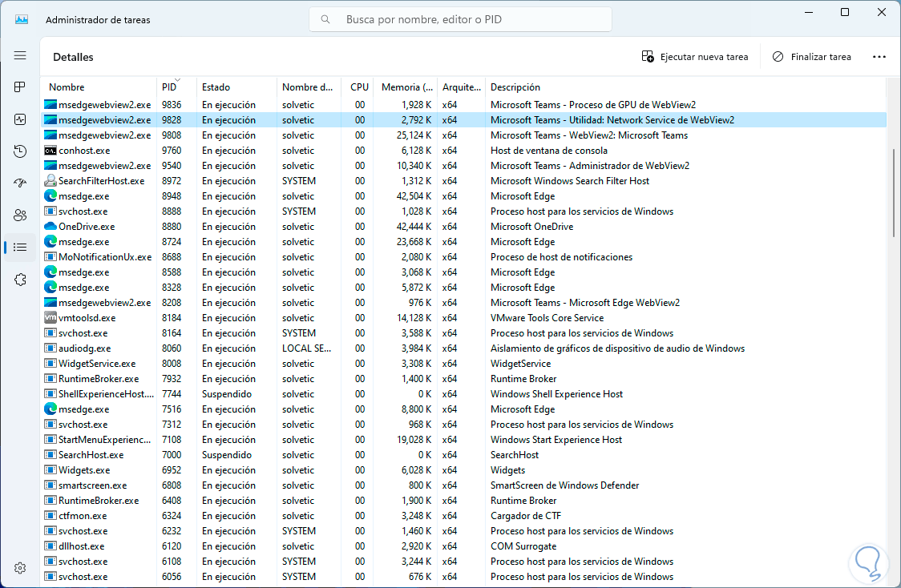Click the vmtoolsd.exe VMware icon
901x588 pixels.
coord(51,317)
